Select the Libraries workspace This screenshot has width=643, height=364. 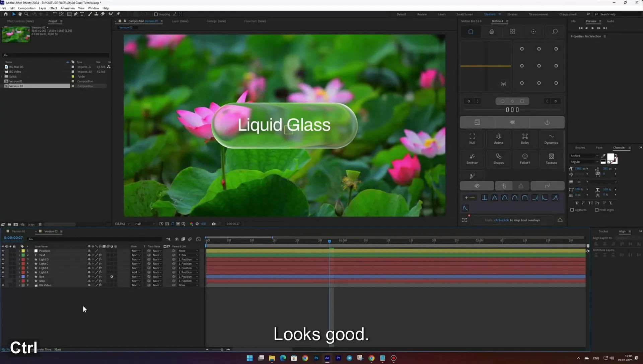click(x=512, y=14)
